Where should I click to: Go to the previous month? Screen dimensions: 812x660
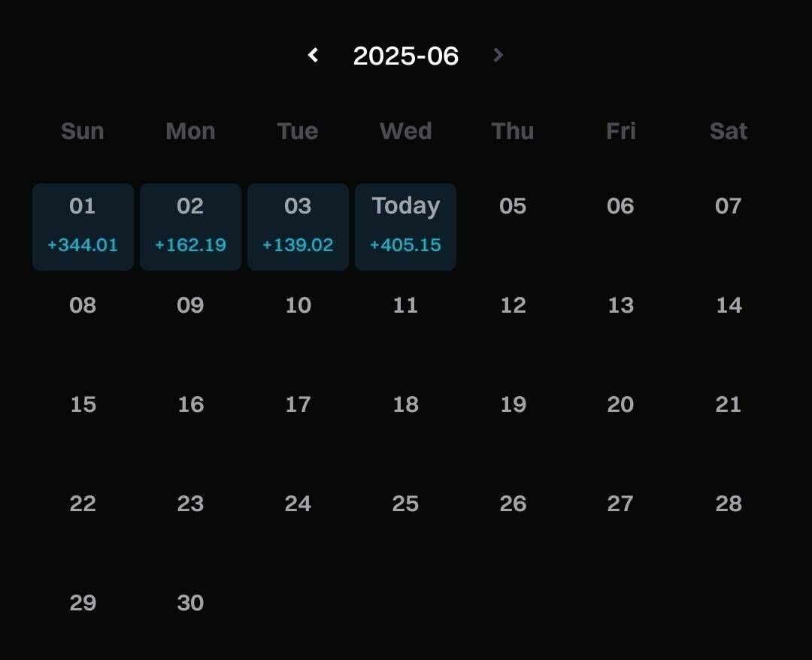coord(314,56)
